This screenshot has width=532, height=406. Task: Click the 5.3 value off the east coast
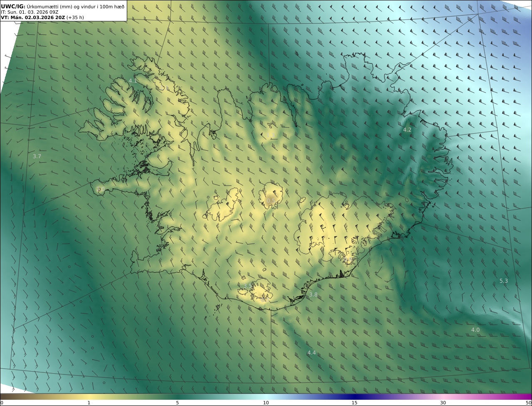[503, 281]
